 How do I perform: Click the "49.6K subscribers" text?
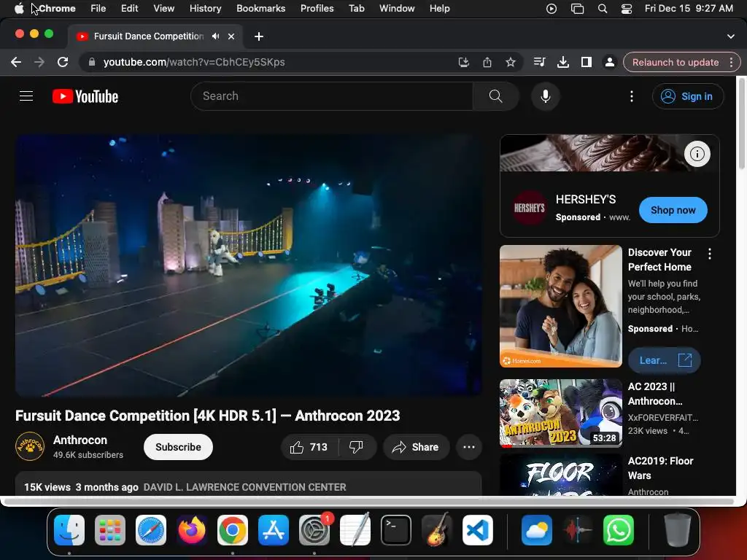click(88, 455)
